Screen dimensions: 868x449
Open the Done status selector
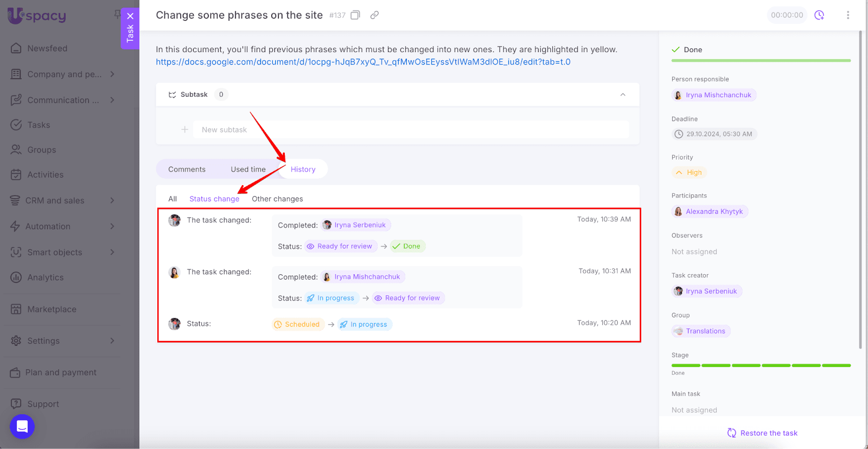point(693,49)
